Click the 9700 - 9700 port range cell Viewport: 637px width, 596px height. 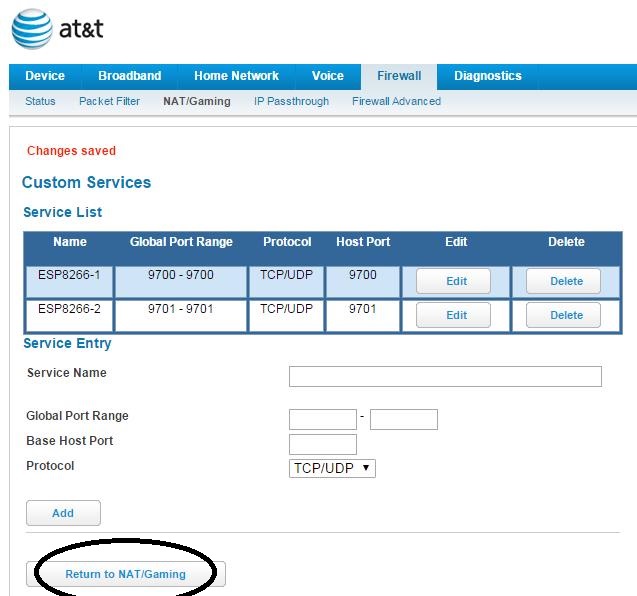(181, 282)
